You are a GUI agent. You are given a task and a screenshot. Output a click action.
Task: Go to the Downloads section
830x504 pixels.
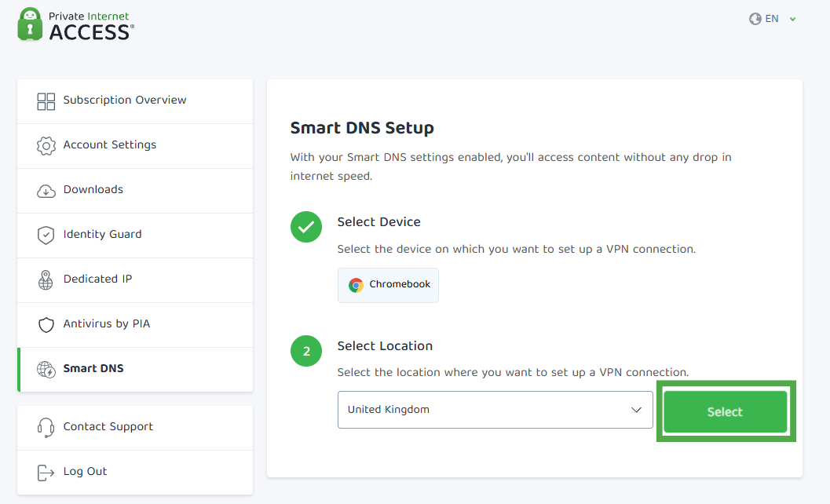(x=135, y=191)
